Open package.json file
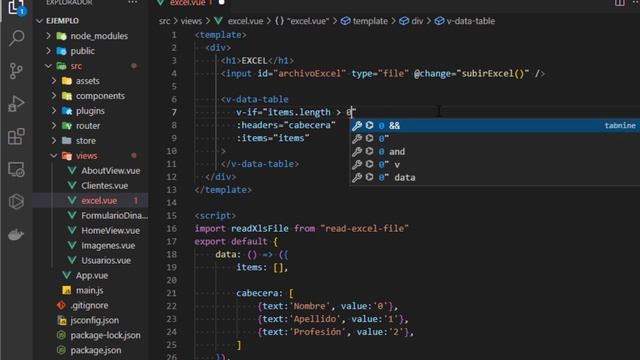Screen dimensions: 640x360 [96, 350]
